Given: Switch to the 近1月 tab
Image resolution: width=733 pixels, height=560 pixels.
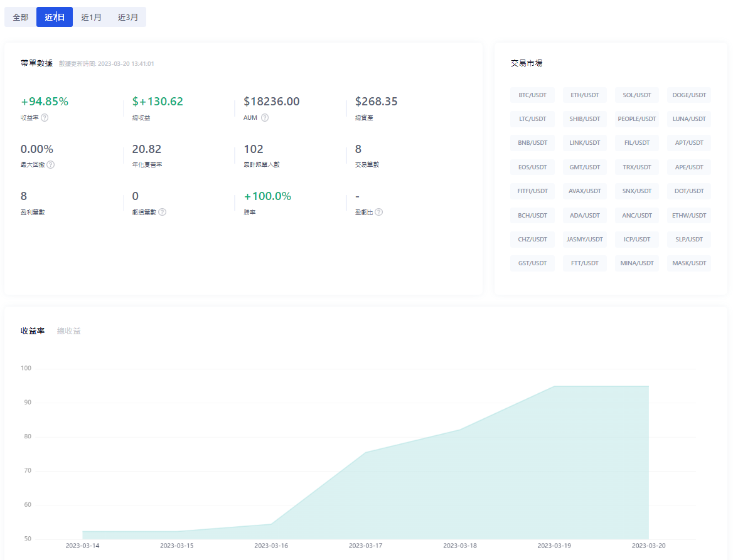Looking at the screenshot, I should (x=91, y=17).
